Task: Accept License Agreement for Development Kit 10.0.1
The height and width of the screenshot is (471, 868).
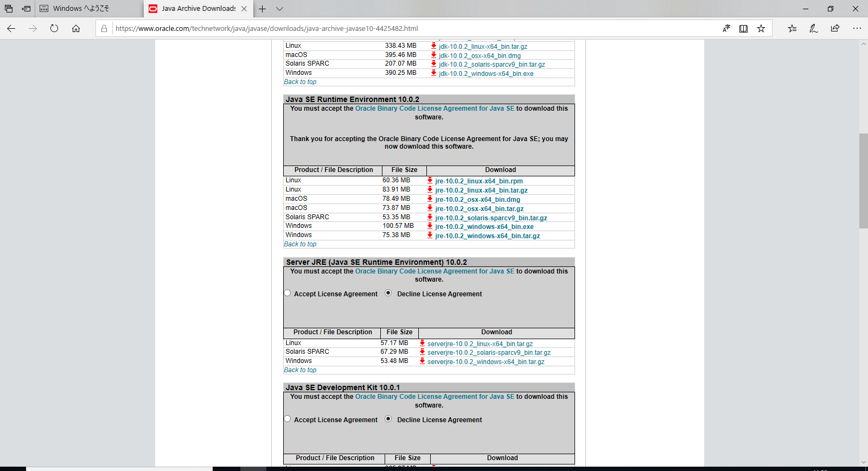Action: [x=288, y=419]
